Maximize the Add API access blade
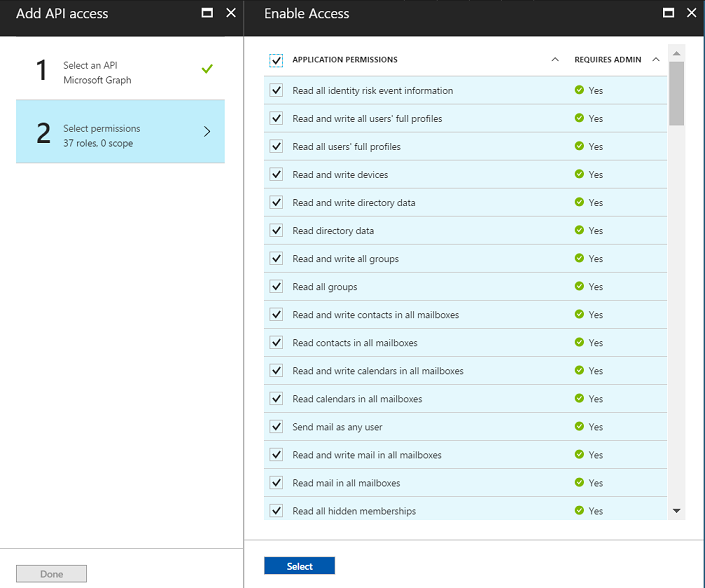705x588 pixels. click(207, 13)
